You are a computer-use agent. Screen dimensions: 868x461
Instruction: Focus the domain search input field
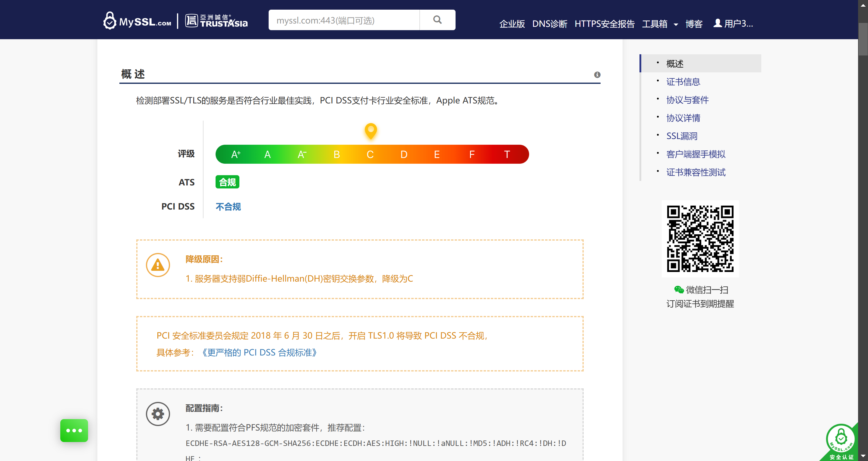tap(344, 20)
